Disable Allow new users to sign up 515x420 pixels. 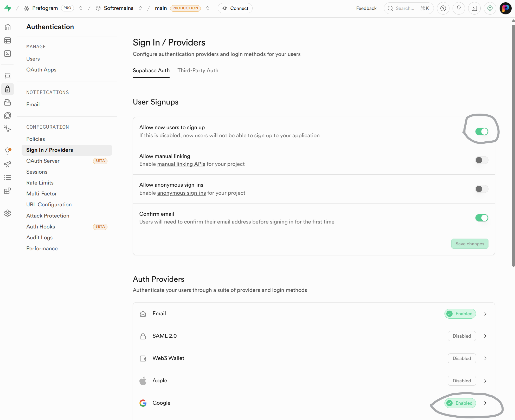coord(481,132)
